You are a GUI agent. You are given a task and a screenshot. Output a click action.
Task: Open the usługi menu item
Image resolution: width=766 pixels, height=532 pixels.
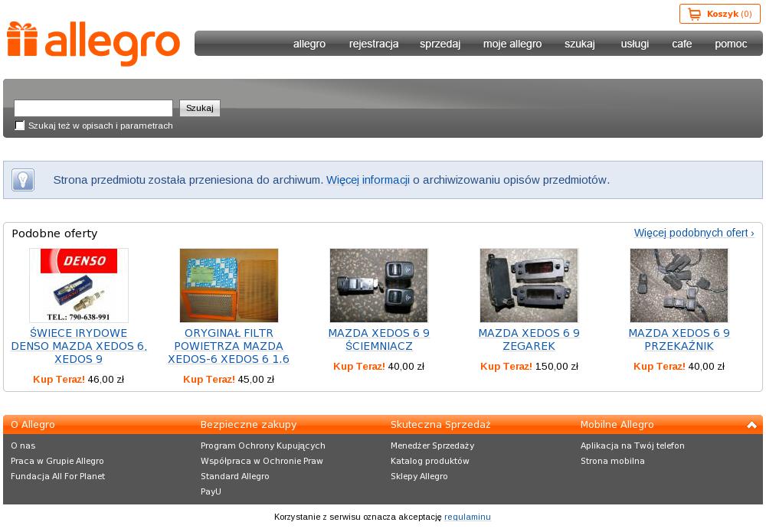click(634, 44)
